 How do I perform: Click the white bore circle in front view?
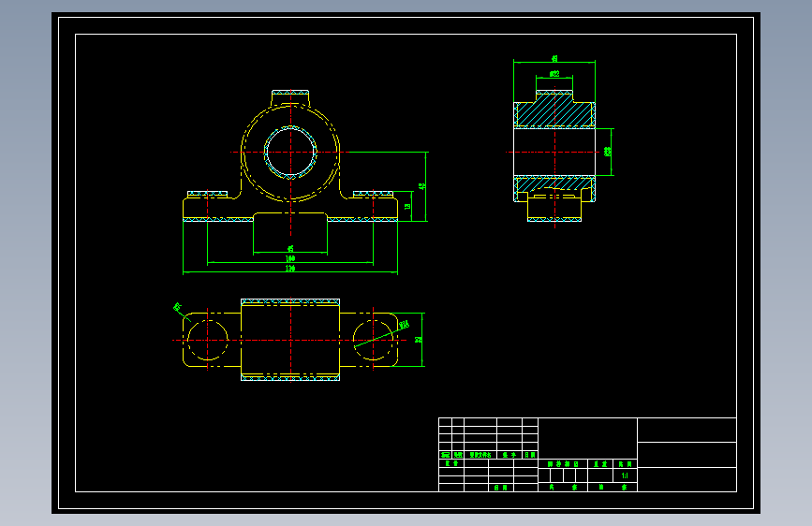(290, 153)
